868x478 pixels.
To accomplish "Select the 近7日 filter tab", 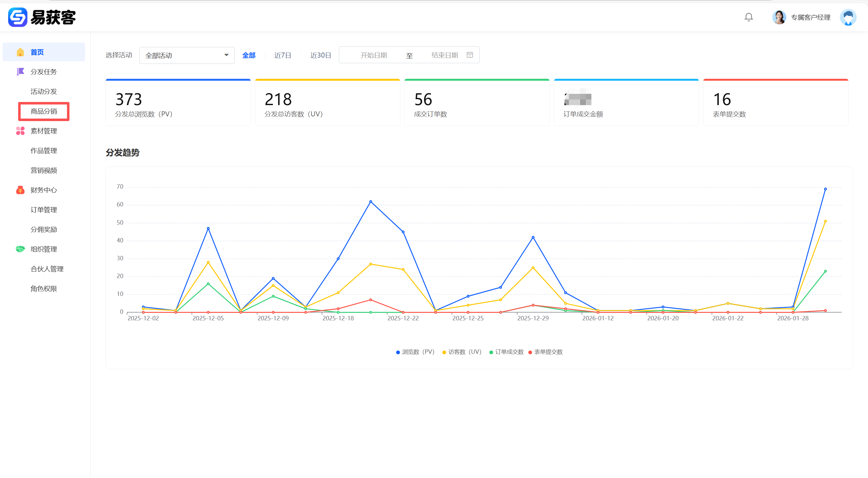I will click(282, 55).
